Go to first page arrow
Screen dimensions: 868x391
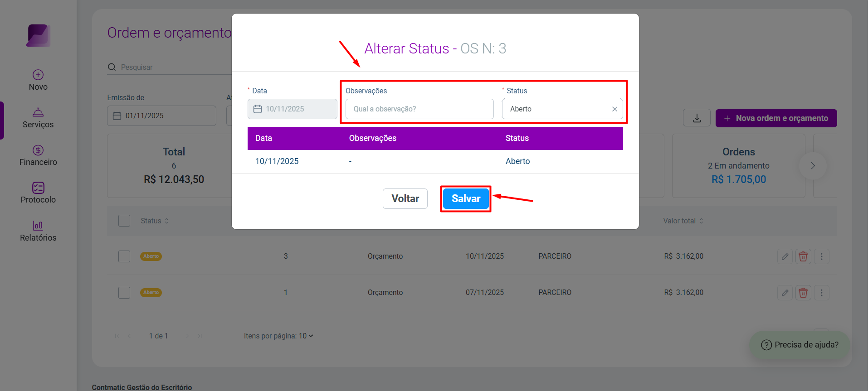pyautogui.click(x=117, y=336)
